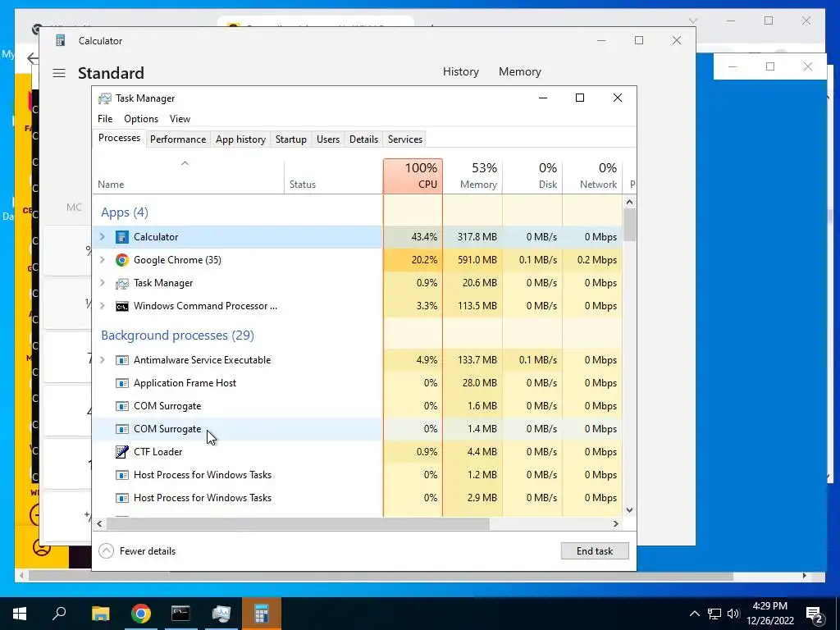Click Calculator's 317.8 MB memory value
Screen dimensions: 840x630
click(x=477, y=237)
